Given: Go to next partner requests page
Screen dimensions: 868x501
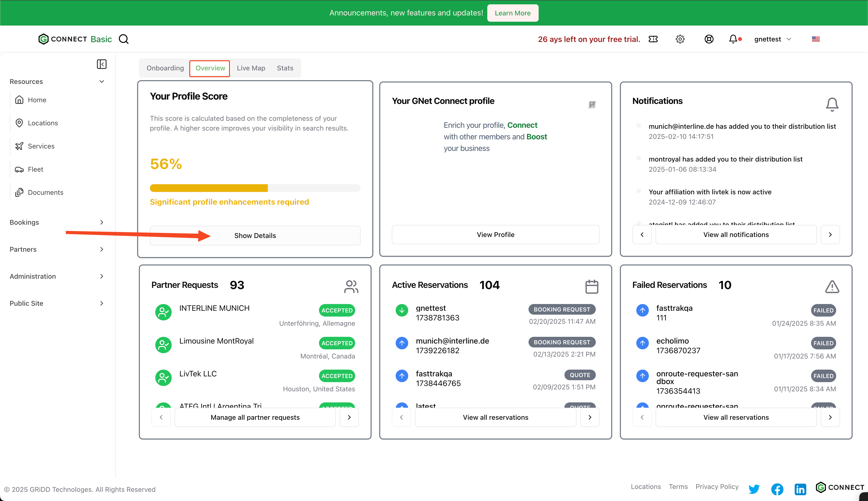Looking at the screenshot, I should (349, 417).
